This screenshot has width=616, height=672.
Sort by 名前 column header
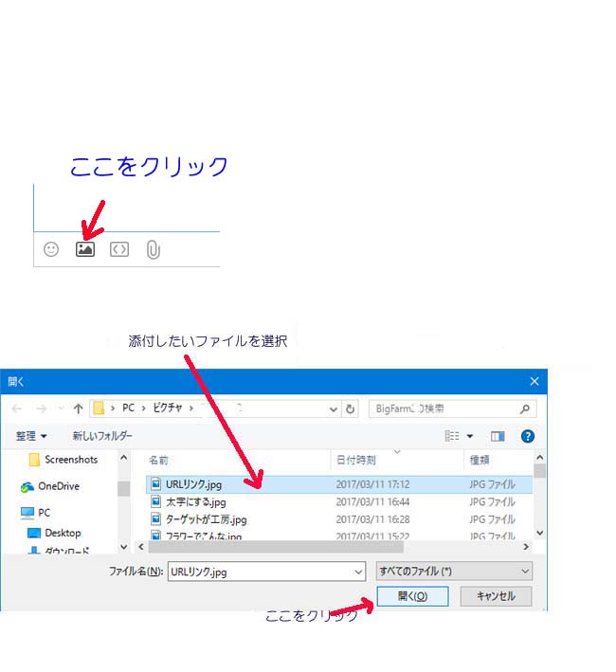coord(158,461)
